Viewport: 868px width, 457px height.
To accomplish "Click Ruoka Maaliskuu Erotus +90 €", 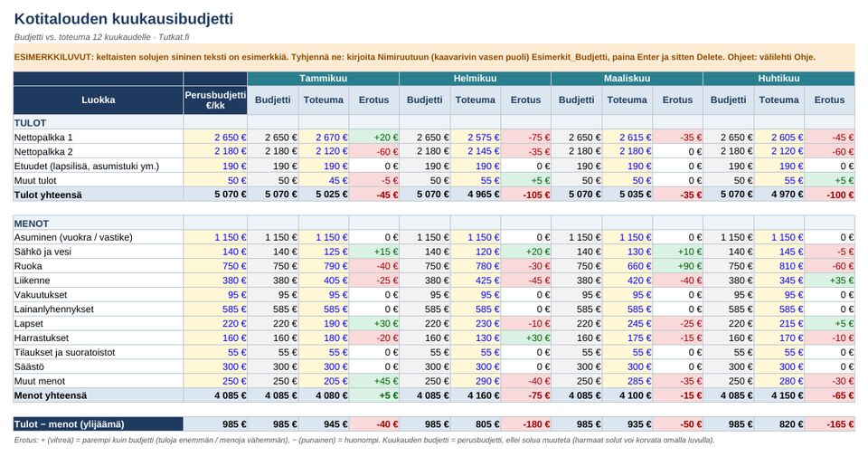I will [677, 266].
